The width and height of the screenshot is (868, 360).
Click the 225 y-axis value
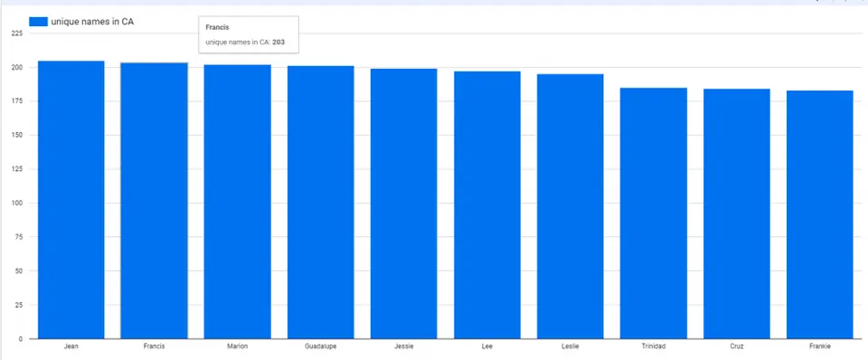click(17, 33)
